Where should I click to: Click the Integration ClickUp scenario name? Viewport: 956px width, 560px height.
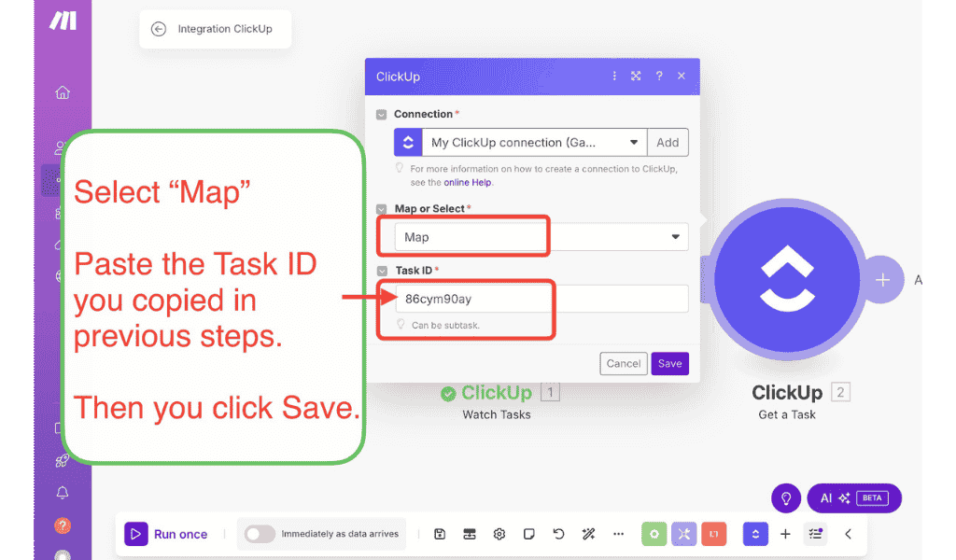[225, 29]
